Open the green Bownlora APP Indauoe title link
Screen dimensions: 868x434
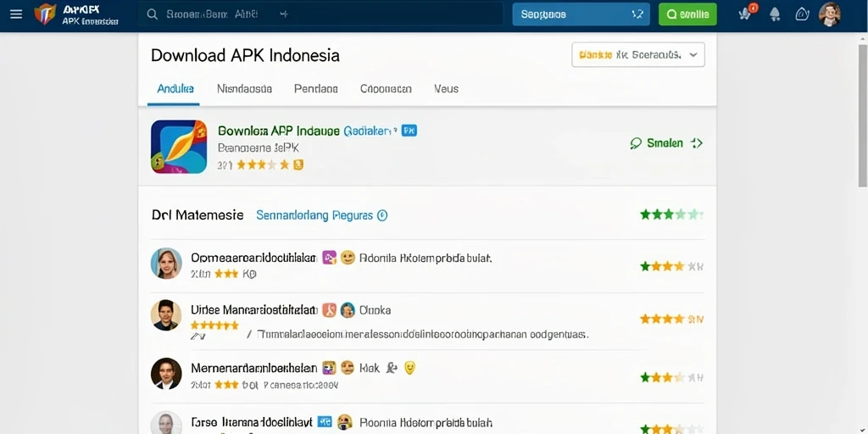[278, 131]
